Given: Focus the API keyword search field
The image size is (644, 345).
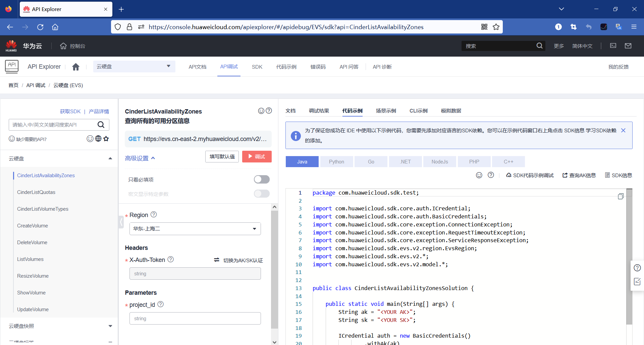Looking at the screenshot, I should pyautogui.click(x=53, y=125).
